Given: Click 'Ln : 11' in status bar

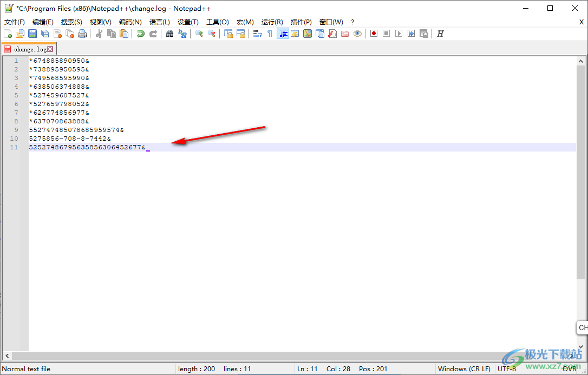Looking at the screenshot, I should pos(308,369).
